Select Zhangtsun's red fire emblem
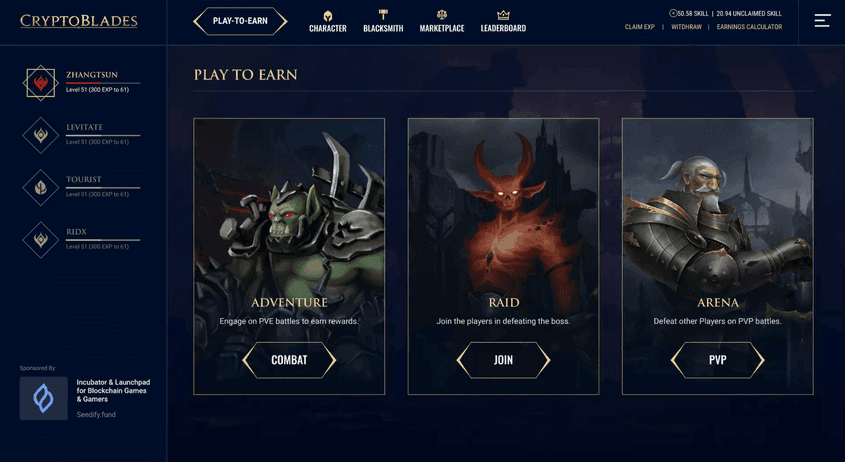 coord(40,83)
